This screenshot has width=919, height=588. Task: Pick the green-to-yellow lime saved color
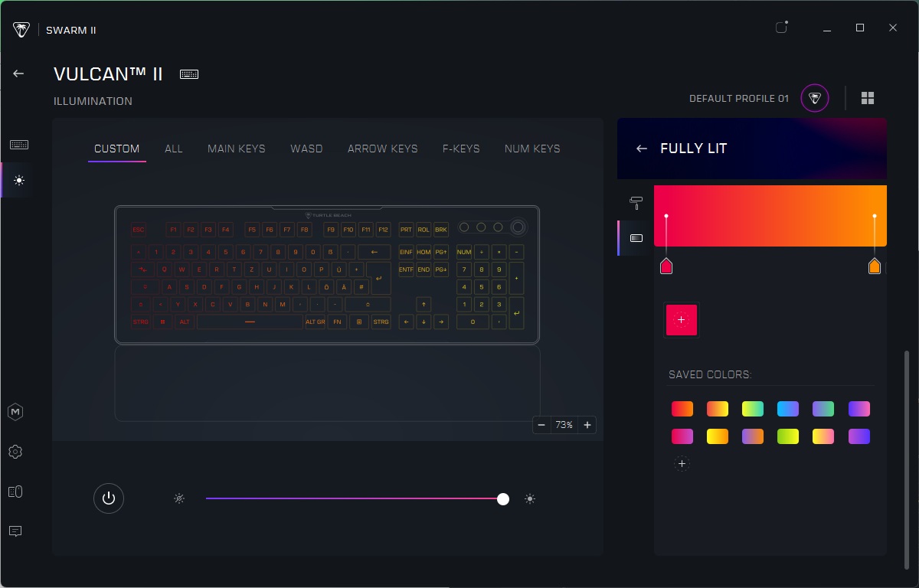[788, 436]
